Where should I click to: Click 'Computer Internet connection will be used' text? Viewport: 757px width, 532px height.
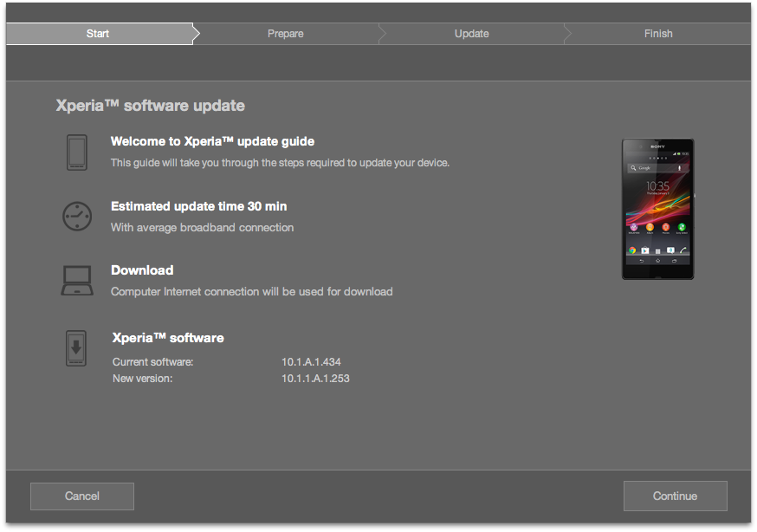coord(251,292)
